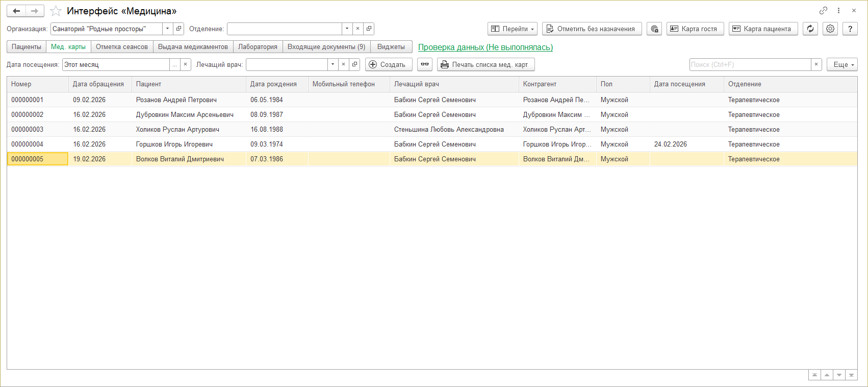868x387 pixels.
Task: Add the form to favorites with the star icon
Action: [56, 11]
